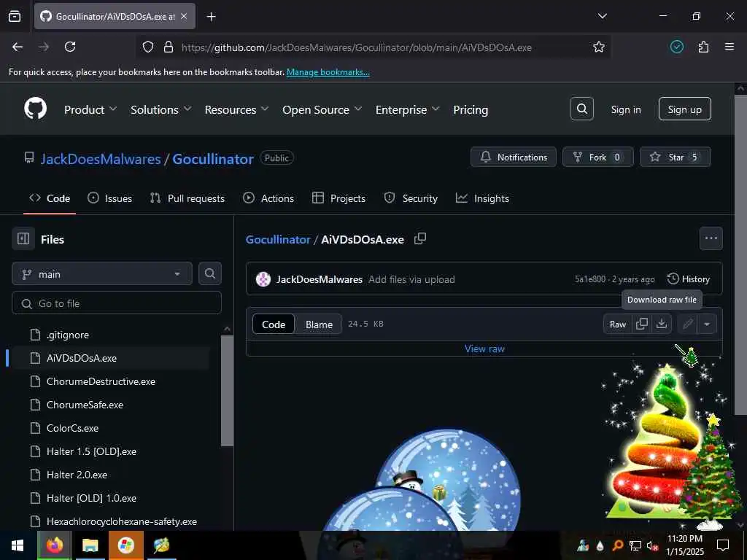This screenshot has width=747, height=560.
Task: Click the network tray icon
Action: pos(635,545)
